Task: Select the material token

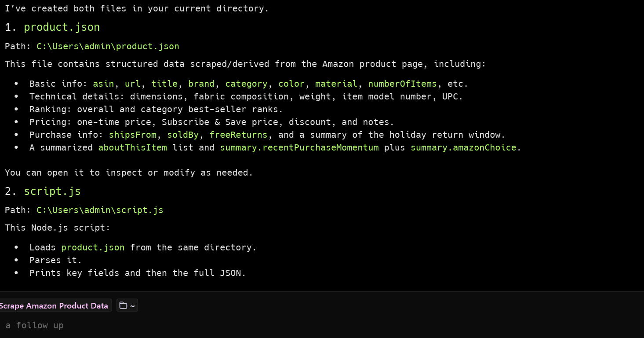Action: (x=336, y=84)
